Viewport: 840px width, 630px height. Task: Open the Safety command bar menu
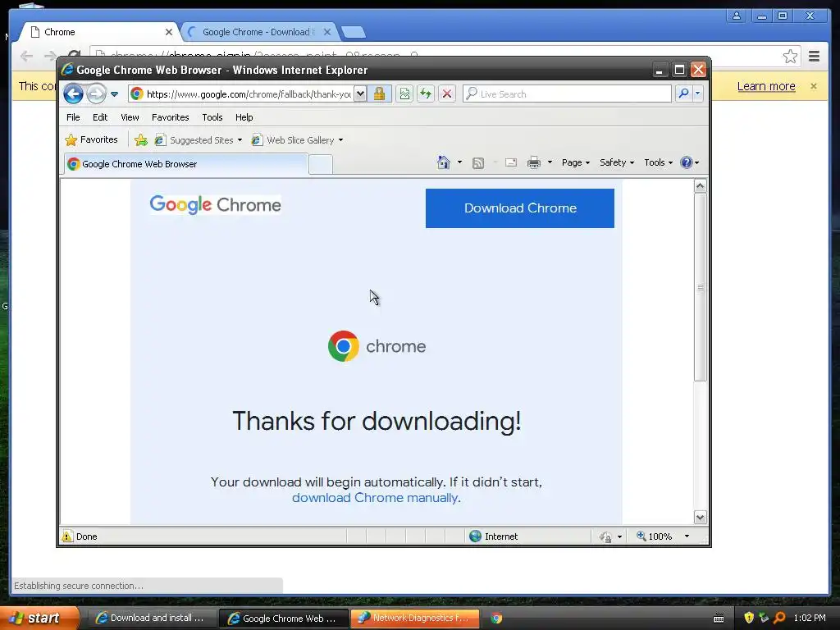[617, 162]
